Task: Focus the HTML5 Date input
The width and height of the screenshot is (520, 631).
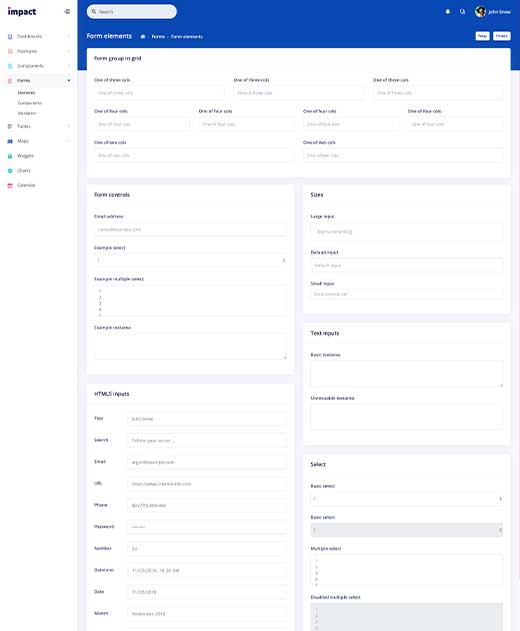Action: click(x=207, y=592)
